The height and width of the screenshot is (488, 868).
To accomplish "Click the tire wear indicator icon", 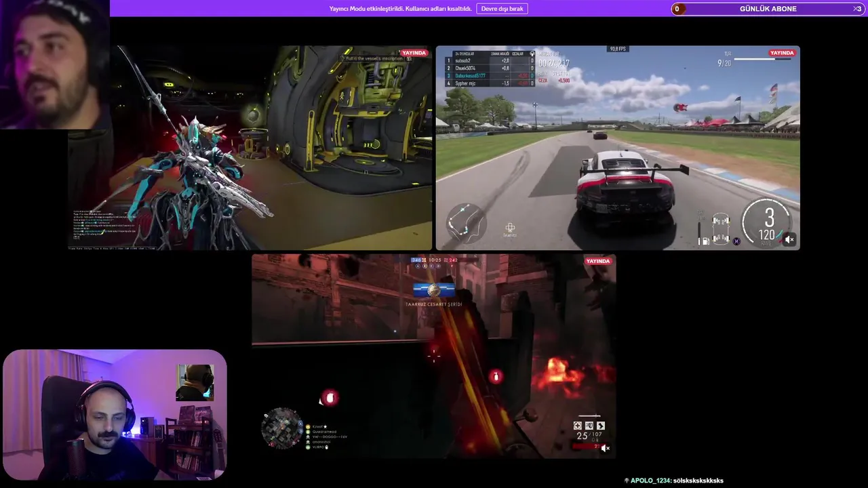I will [722, 229].
